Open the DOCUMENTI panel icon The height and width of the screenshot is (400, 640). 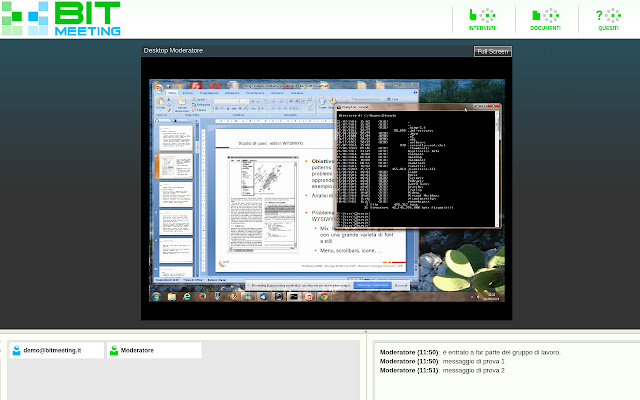pyautogui.click(x=545, y=19)
